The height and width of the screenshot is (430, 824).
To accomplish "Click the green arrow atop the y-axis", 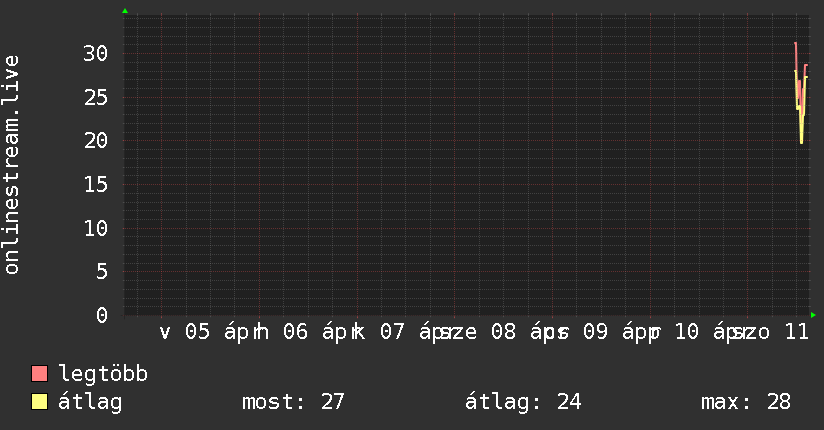I will [124, 11].
